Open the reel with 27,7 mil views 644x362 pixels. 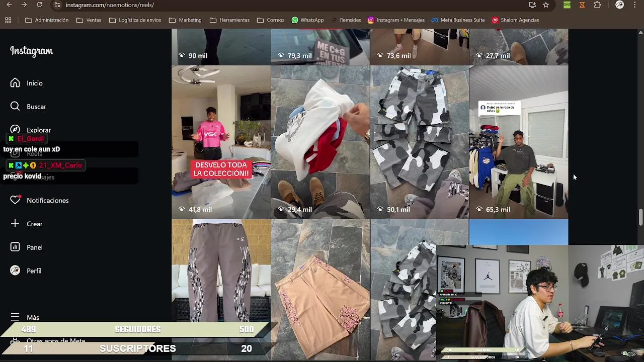click(x=519, y=47)
